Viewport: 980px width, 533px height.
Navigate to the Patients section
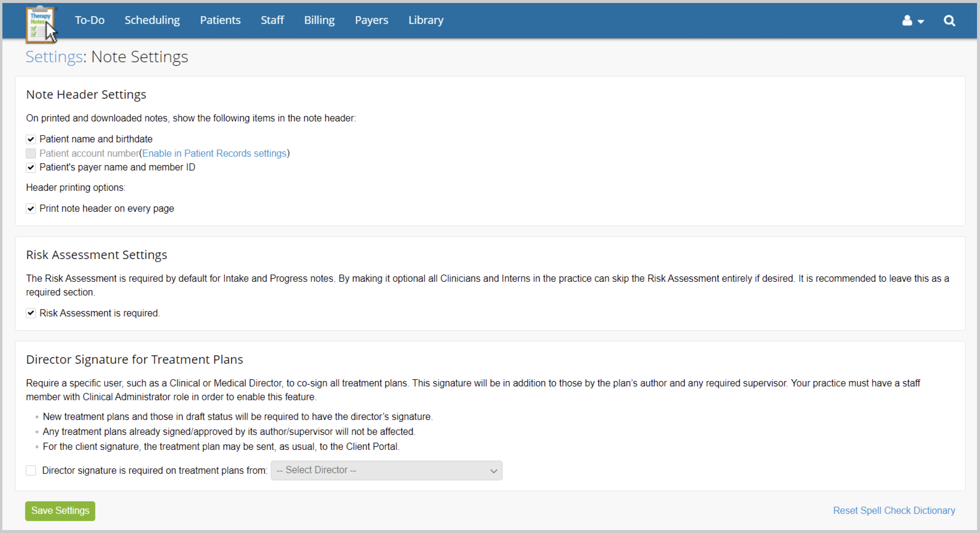[220, 20]
